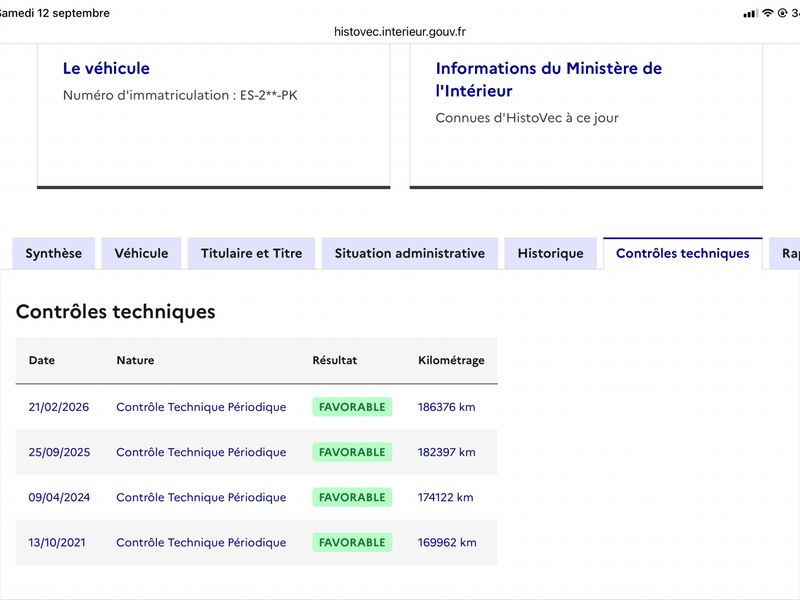Click the Kilométrage column header

point(452,360)
